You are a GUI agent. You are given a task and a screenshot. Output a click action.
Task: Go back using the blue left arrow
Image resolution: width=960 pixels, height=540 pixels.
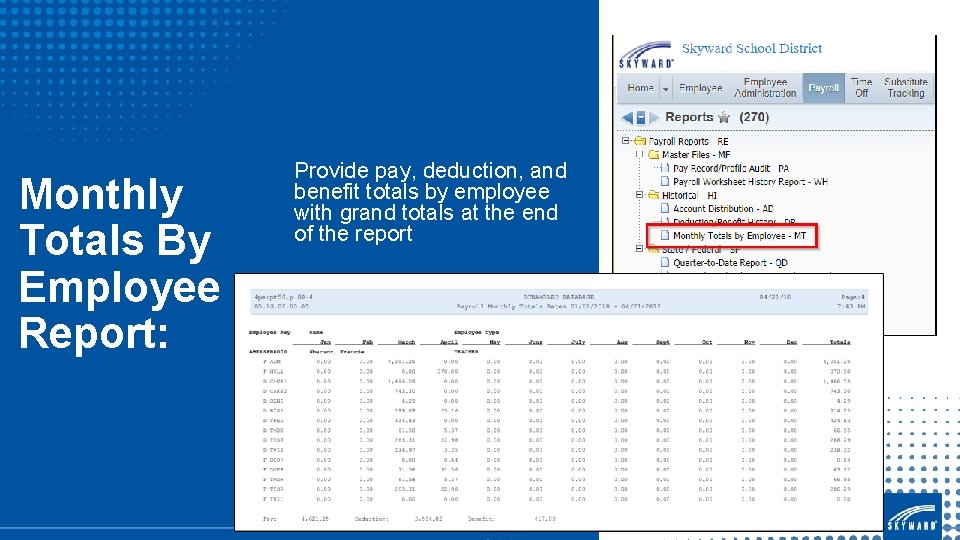(627, 118)
